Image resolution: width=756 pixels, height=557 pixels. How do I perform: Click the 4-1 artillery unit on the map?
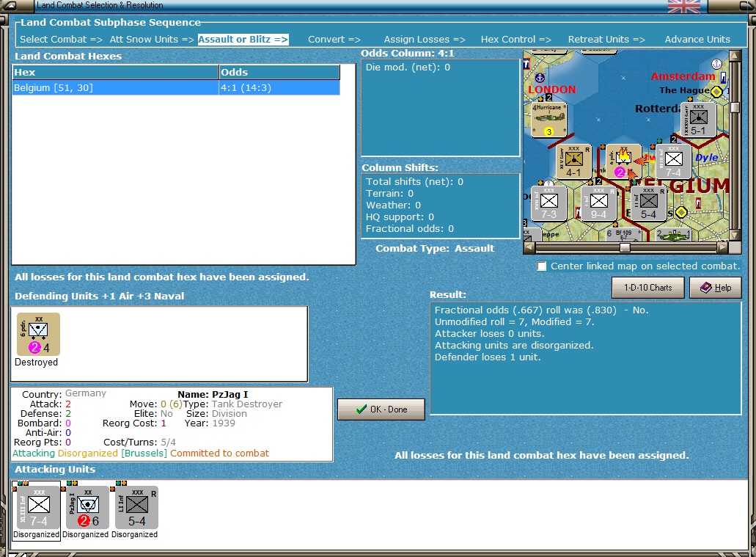[573, 161]
